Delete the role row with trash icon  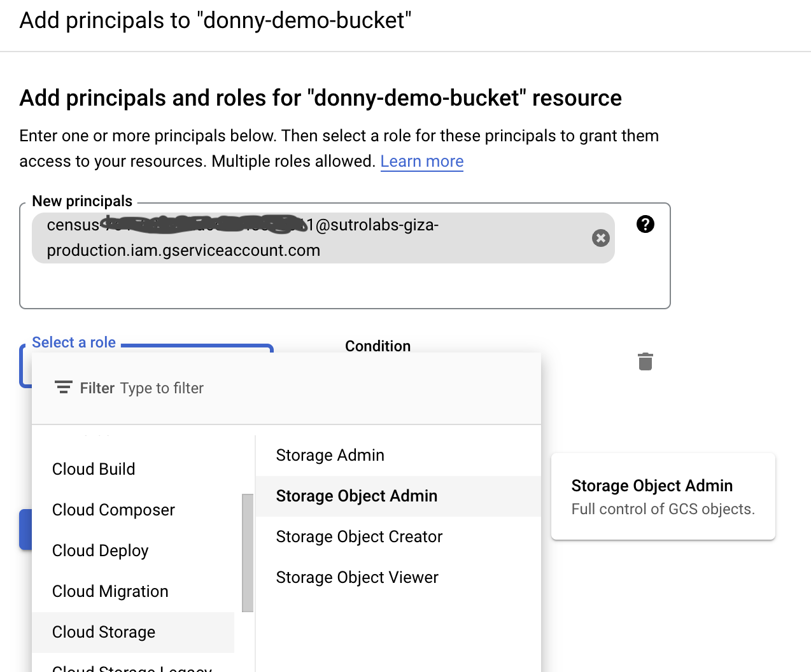click(645, 361)
